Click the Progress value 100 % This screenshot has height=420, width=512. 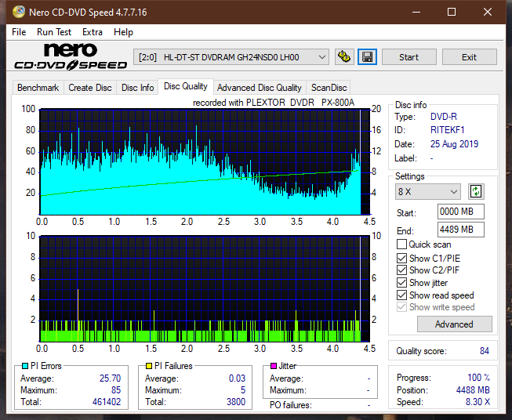coord(479,378)
